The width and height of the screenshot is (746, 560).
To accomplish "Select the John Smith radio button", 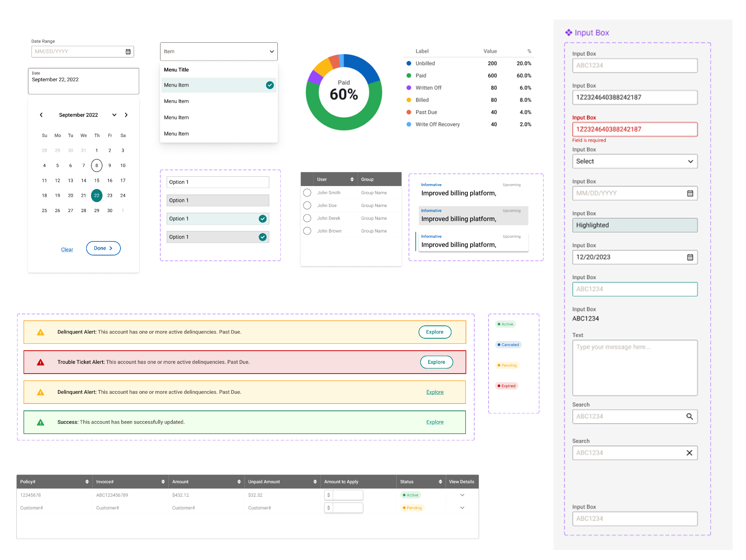I will point(307,193).
